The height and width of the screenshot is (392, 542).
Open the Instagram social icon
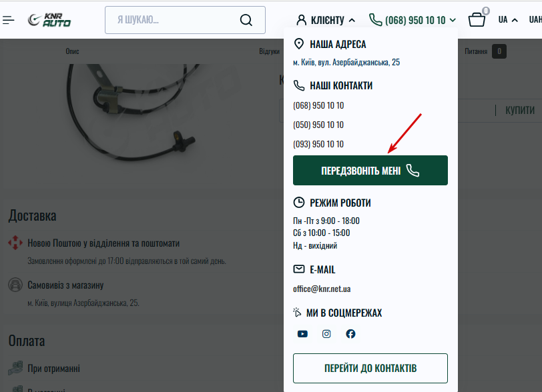[x=326, y=334]
